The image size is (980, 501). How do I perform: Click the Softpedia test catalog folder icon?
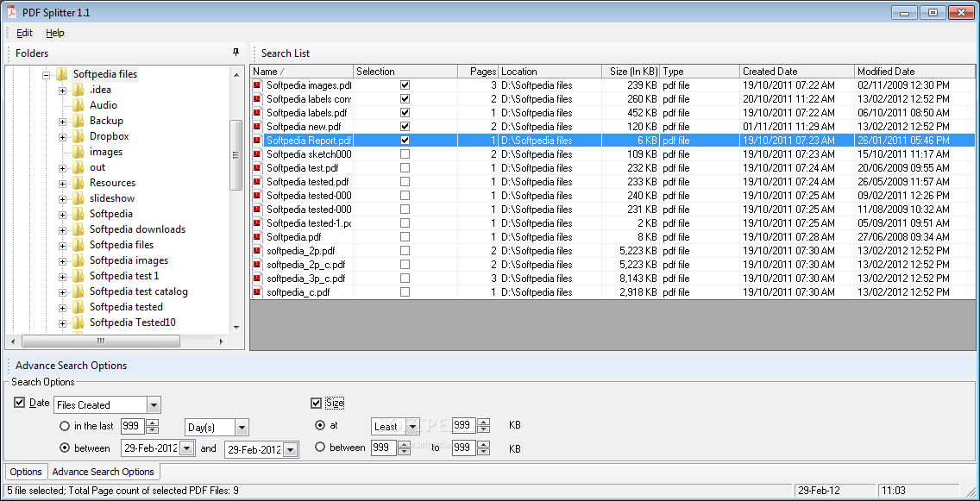[78, 291]
